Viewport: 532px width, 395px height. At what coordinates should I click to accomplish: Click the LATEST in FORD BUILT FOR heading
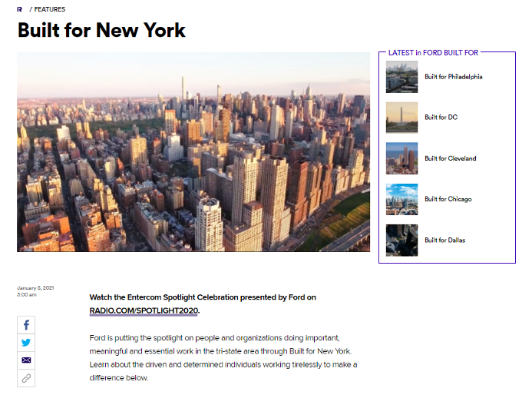click(433, 53)
